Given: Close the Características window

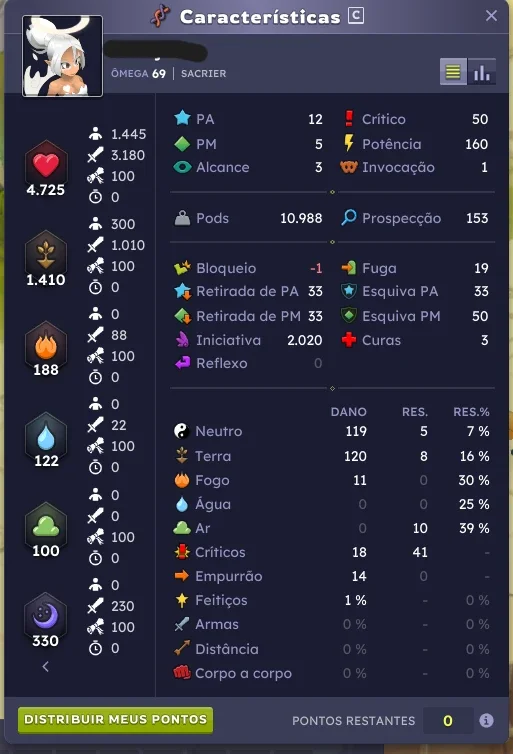Looking at the screenshot, I should [x=491, y=16].
